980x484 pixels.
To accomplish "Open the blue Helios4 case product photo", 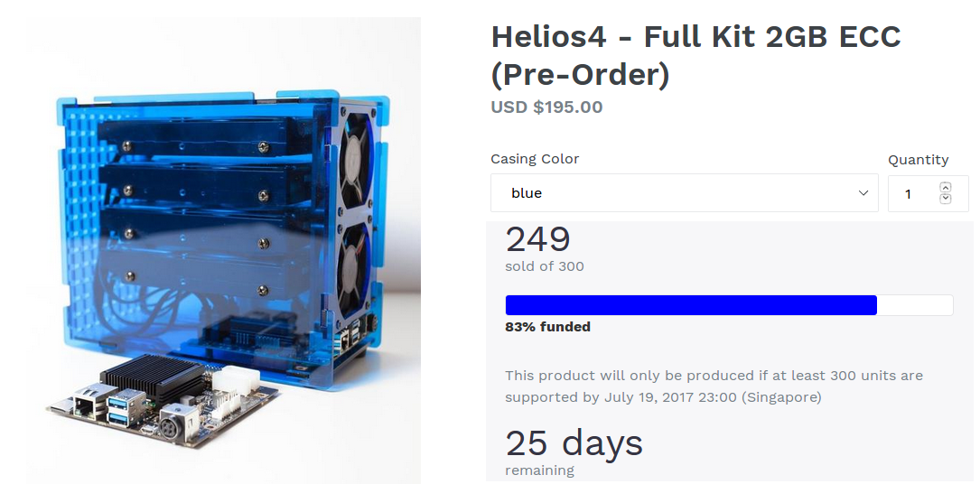I will (223, 250).
